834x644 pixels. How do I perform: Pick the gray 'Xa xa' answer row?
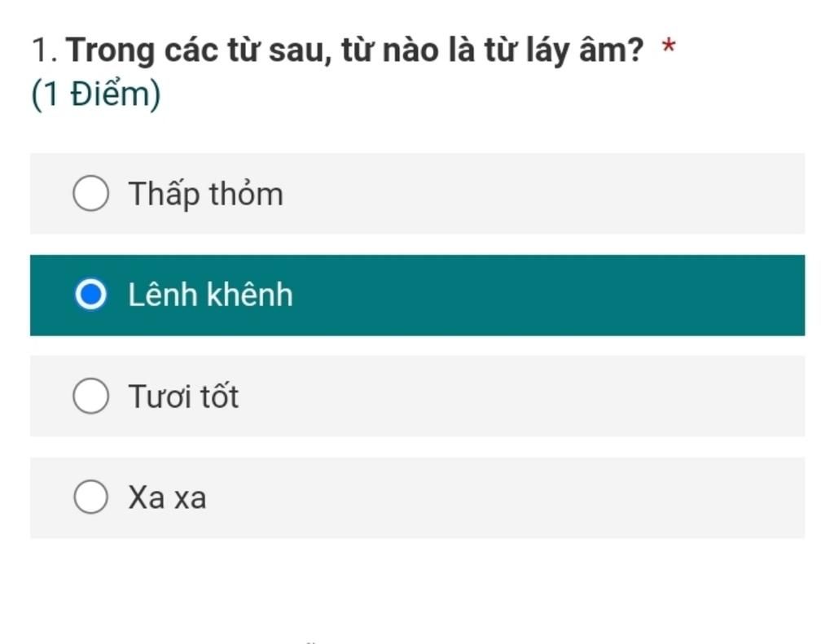[417, 497]
